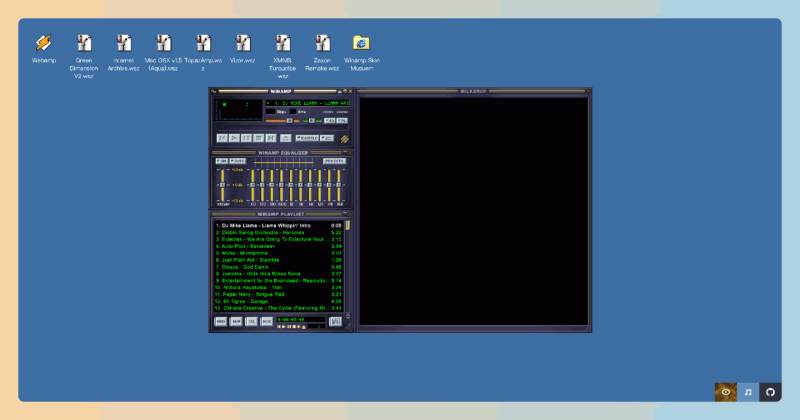Toggle the PL playlist window button
Viewport: 800px width, 420px height.
point(342,120)
